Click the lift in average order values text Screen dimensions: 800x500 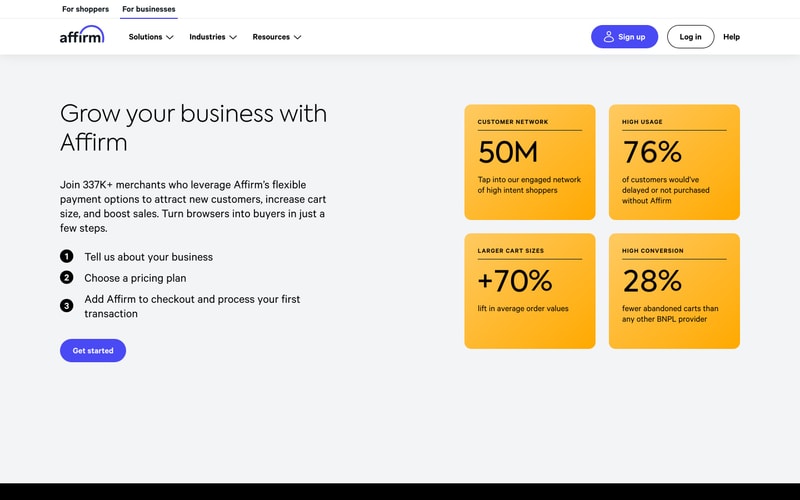[x=523, y=308]
